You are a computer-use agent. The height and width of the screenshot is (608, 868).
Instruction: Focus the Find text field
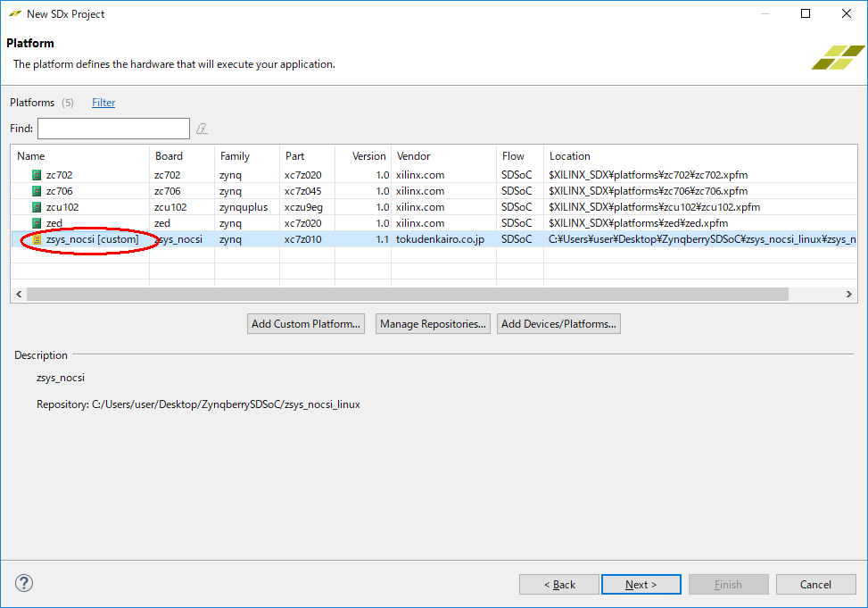(113, 129)
